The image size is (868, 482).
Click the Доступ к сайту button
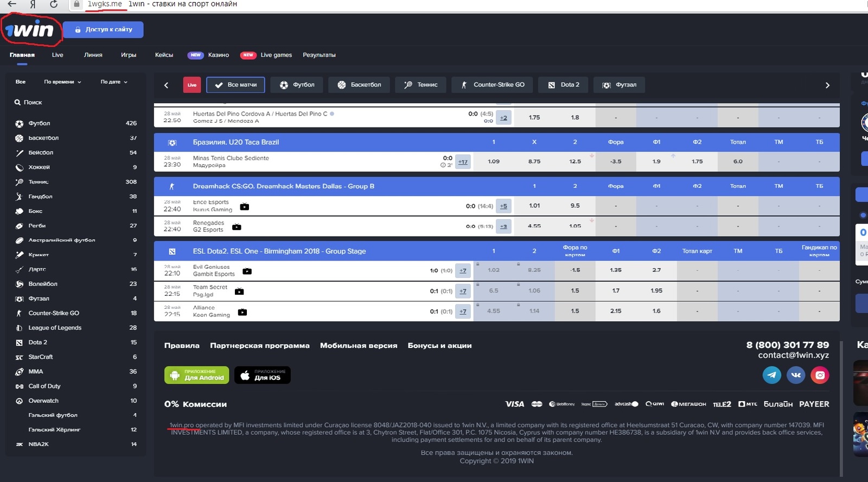(103, 30)
